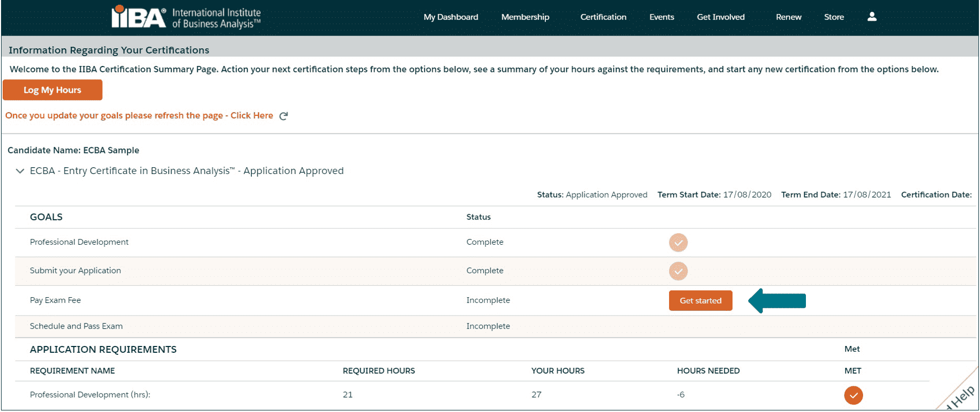The height and width of the screenshot is (412, 980).
Task: Open the Store menu item
Action: pyautogui.click(x=834, y=17)
